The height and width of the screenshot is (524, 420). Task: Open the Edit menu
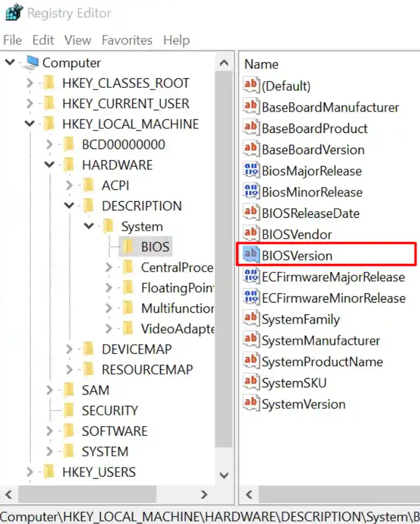point(43,40)
